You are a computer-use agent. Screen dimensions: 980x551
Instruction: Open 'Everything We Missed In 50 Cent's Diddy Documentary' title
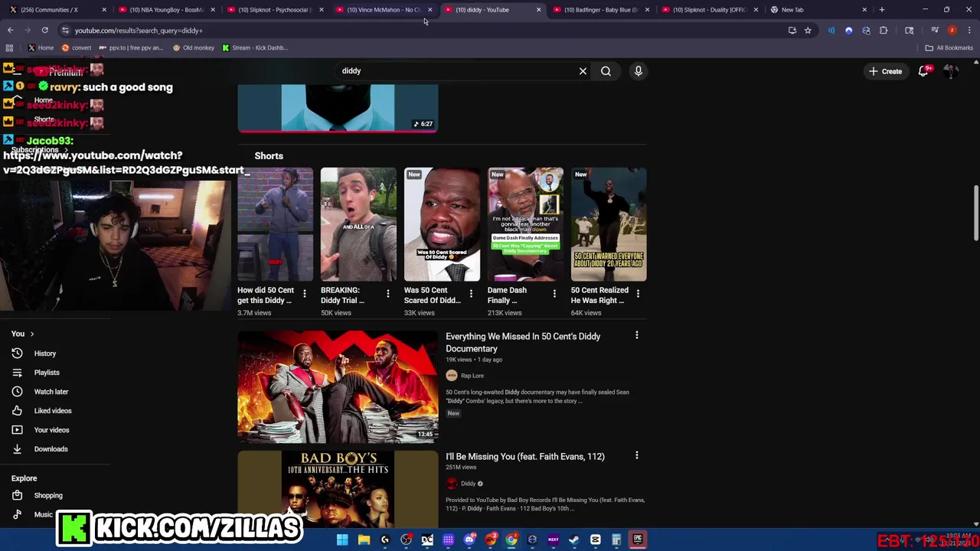(523, 342)
